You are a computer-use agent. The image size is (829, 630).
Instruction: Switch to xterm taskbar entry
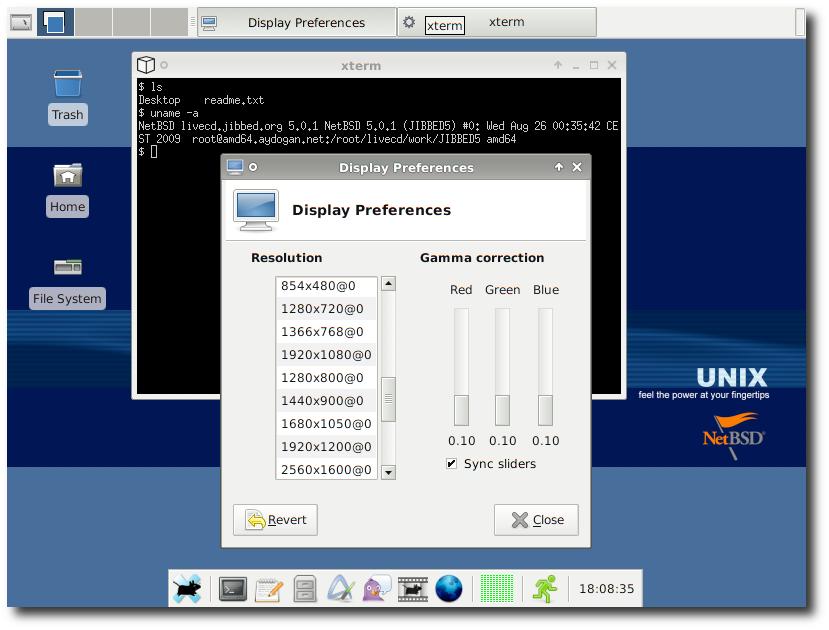tap(497, 22)
